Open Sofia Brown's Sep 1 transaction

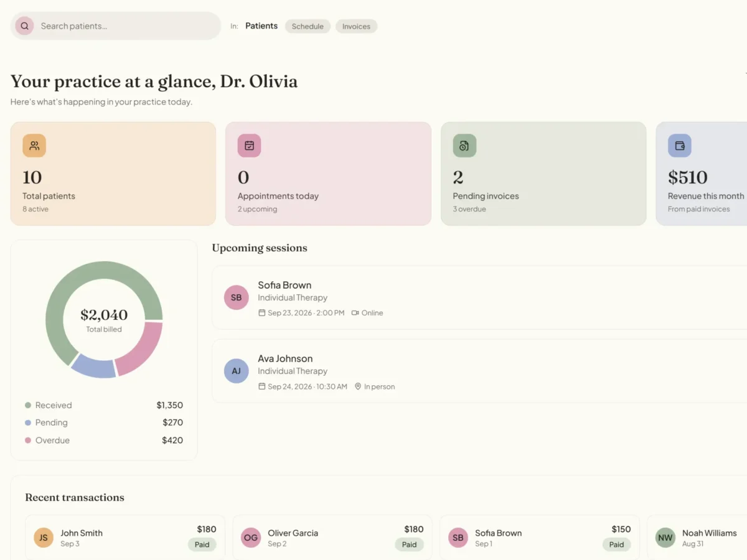(540, 538)
